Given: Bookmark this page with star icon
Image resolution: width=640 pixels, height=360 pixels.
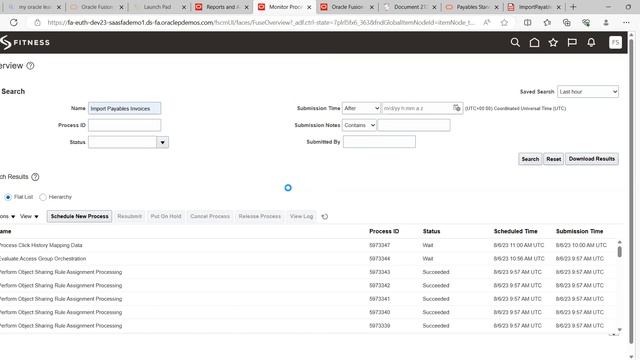Looking at the screenshot, I should point(504,22).
